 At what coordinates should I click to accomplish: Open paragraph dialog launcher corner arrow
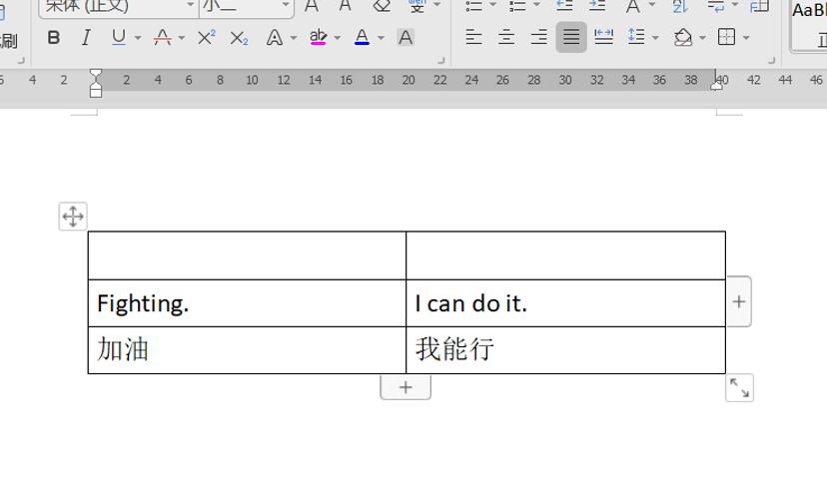click(x=771, y=61)
